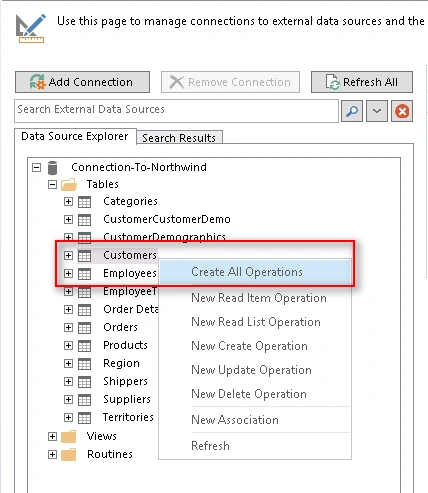Click the Add Connection button
The height and width of the screenshot is (493, 428).
(x=82, y=82)
